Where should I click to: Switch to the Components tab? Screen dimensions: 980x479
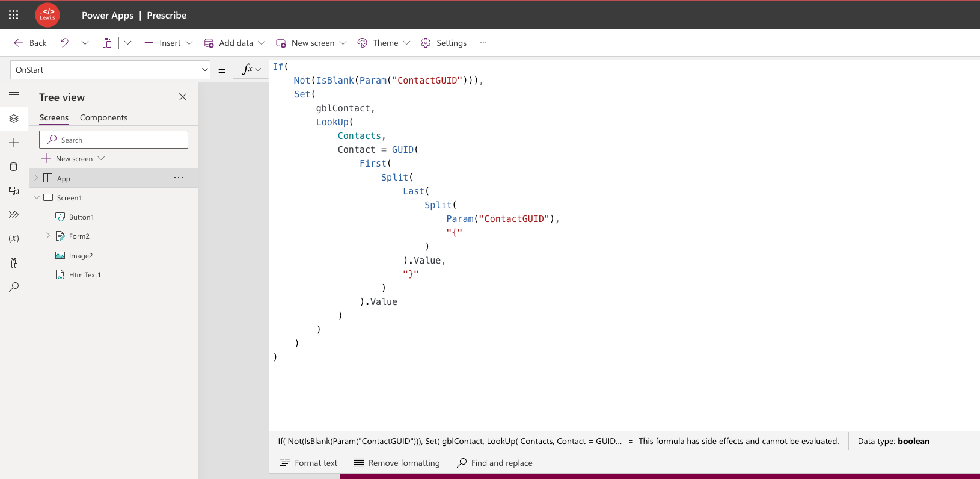coord(103,117)
